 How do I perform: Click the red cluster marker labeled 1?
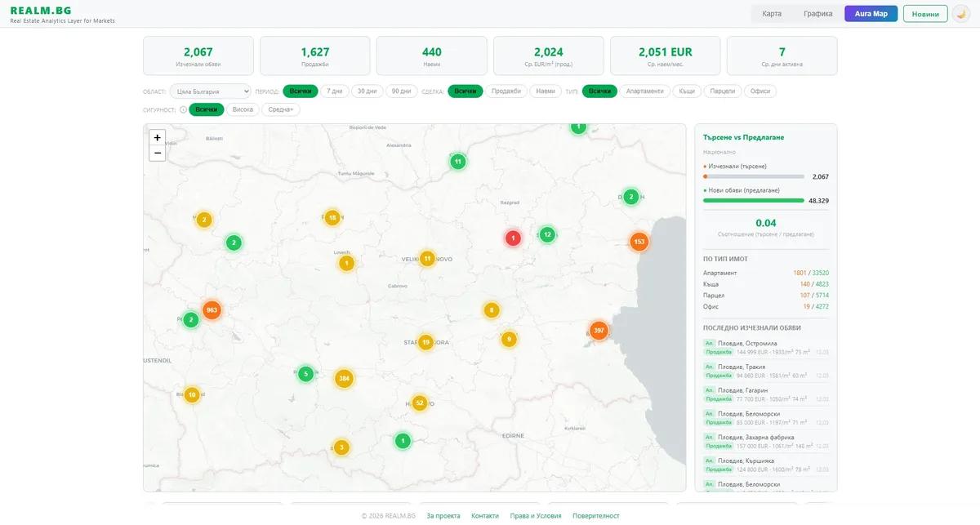click(x=512, y=238)
